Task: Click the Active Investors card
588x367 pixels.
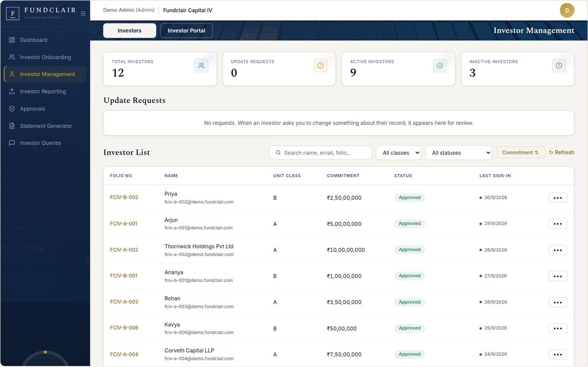Action: [398, 69]
